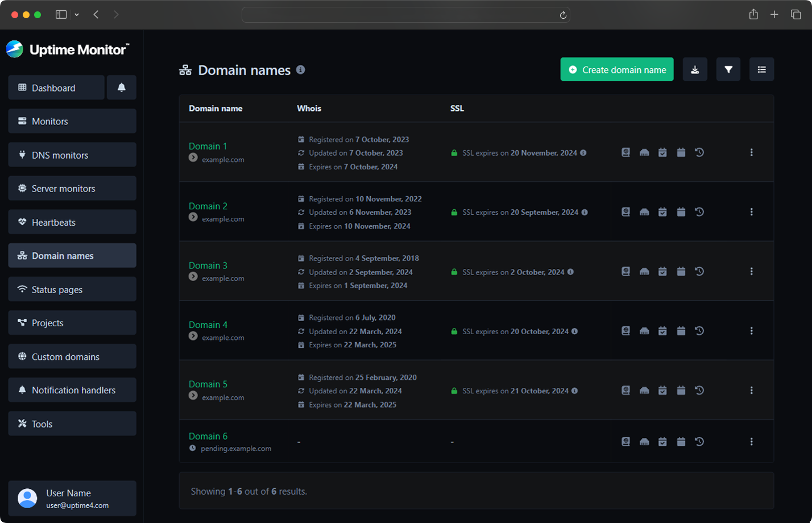
Task: Expand the Domain 5 row chevron
Action: coord(192,396)
